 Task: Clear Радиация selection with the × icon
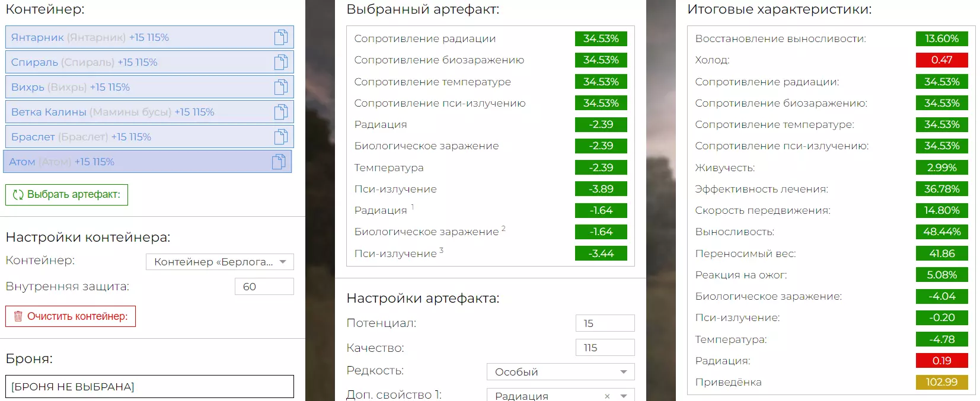[x=607, y=396]
